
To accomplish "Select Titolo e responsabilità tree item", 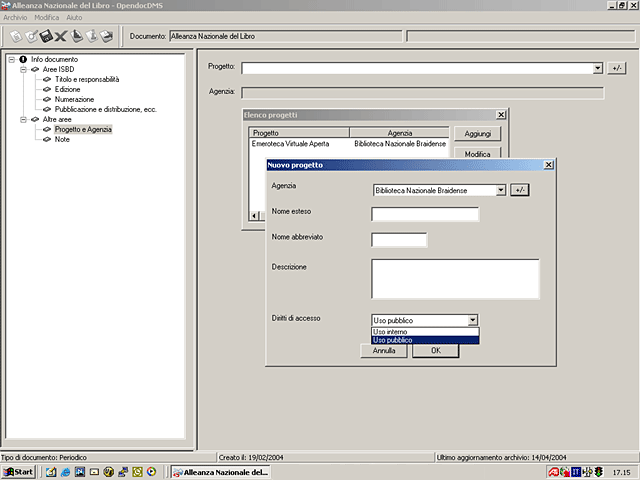I will pyautogui.click(x=87, y=80).
